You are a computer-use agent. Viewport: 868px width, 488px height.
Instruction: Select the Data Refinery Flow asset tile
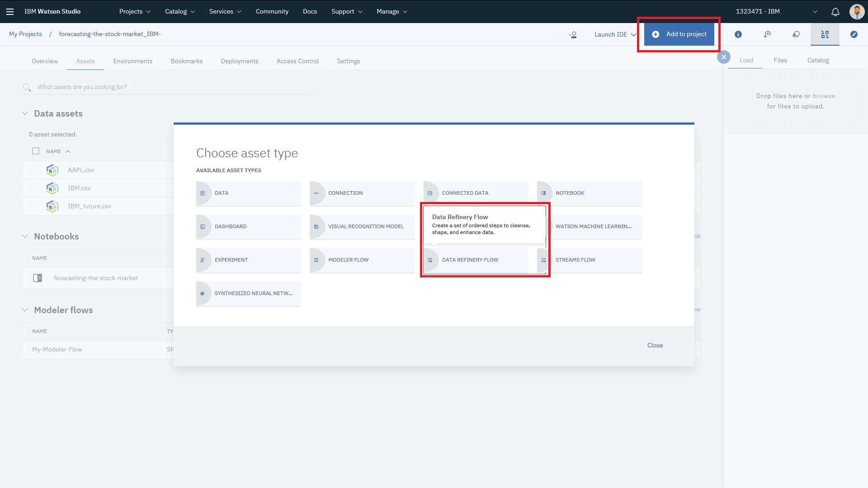pos(476,260)
